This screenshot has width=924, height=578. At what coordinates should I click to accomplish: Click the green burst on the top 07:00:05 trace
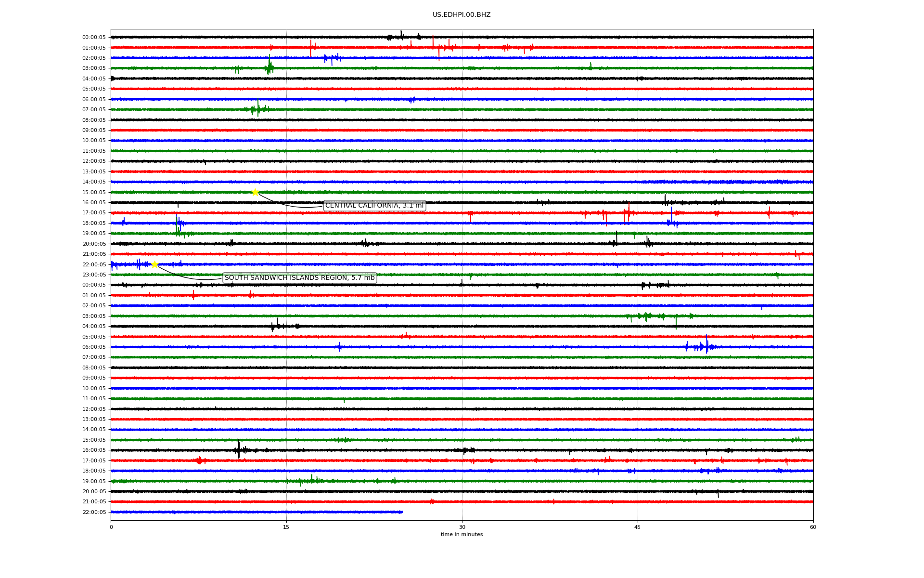[258, 108]
